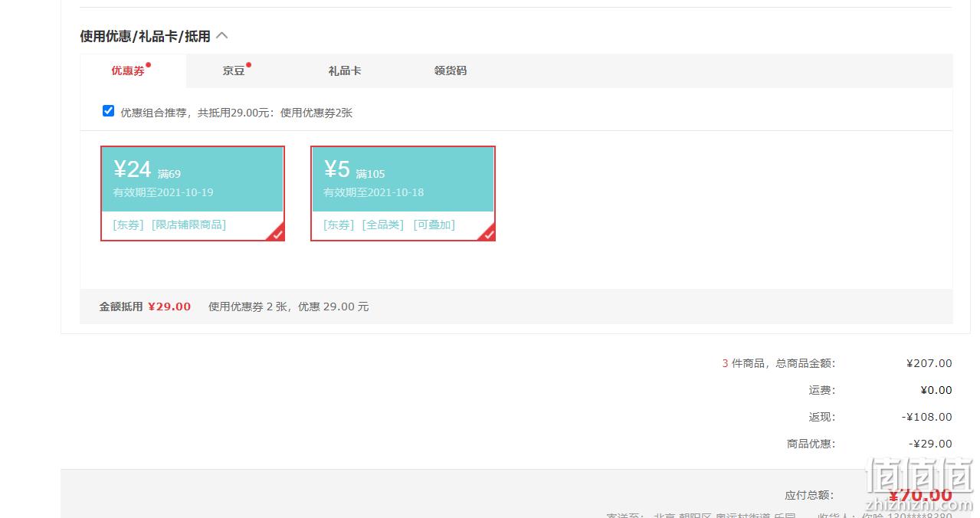This screenshot has height=518, width=980.
Task: Click the red checkmark on ¥5 coupon
Action: (487, 233)
